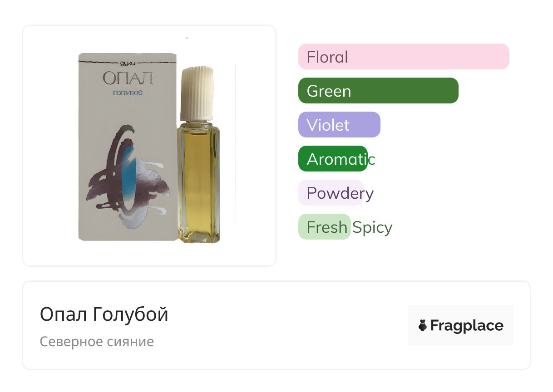Open the Опал Голубой title

(x=104, y=314)
